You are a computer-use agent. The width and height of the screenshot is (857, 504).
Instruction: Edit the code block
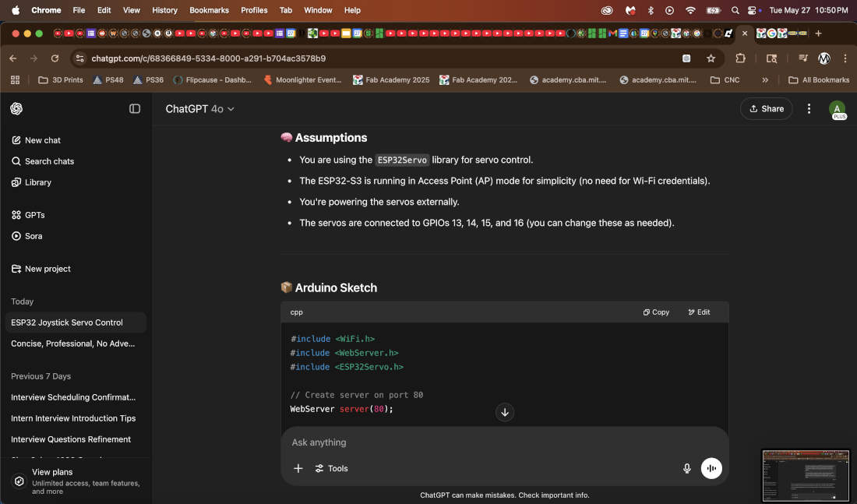tap(699, 312)
